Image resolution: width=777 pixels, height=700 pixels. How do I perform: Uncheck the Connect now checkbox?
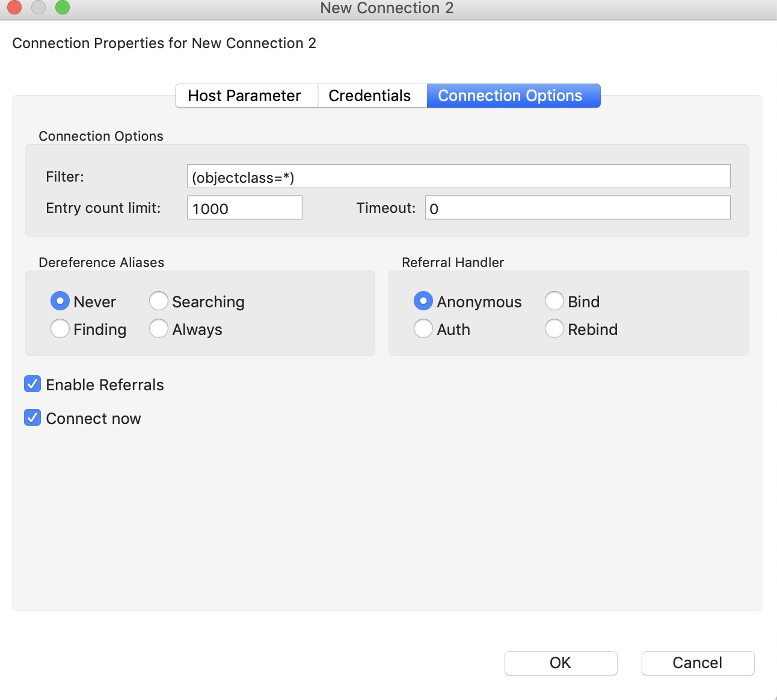tap(33, 418)
